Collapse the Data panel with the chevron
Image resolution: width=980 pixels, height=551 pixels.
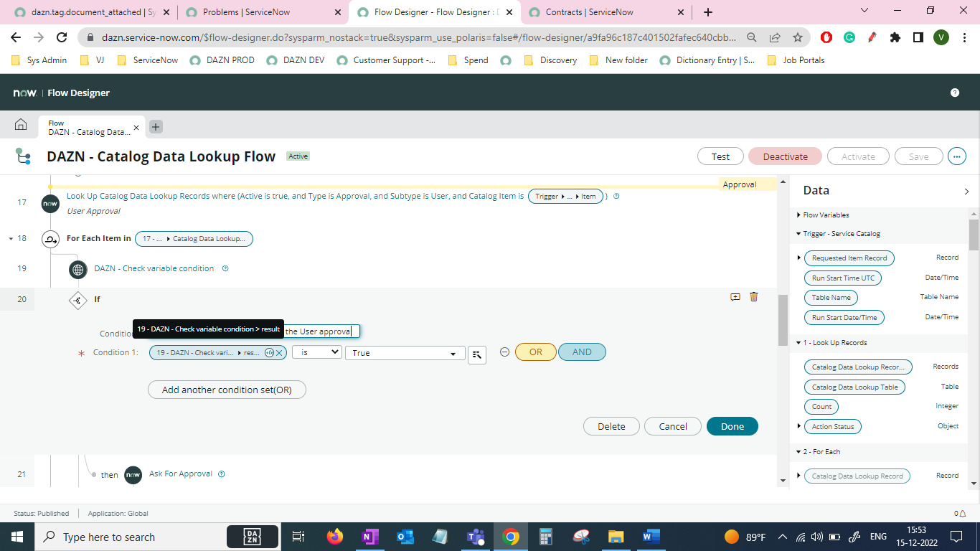coord(966,192)
